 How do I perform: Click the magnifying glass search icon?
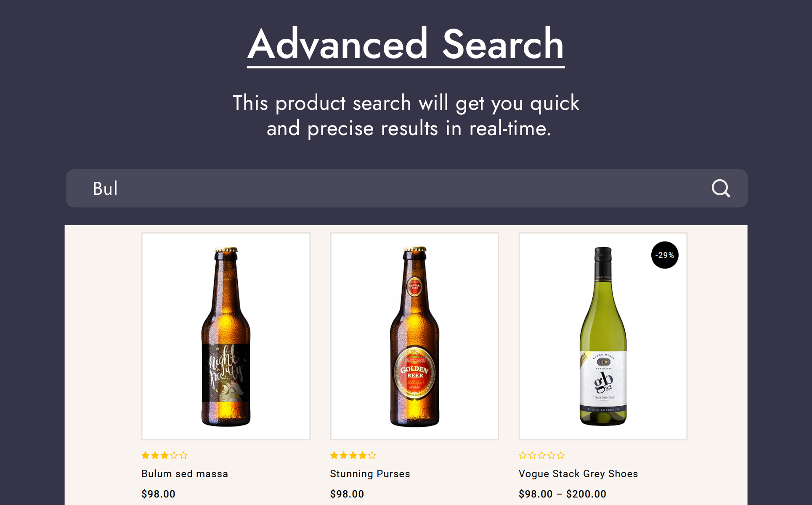(x=721, y=189)
